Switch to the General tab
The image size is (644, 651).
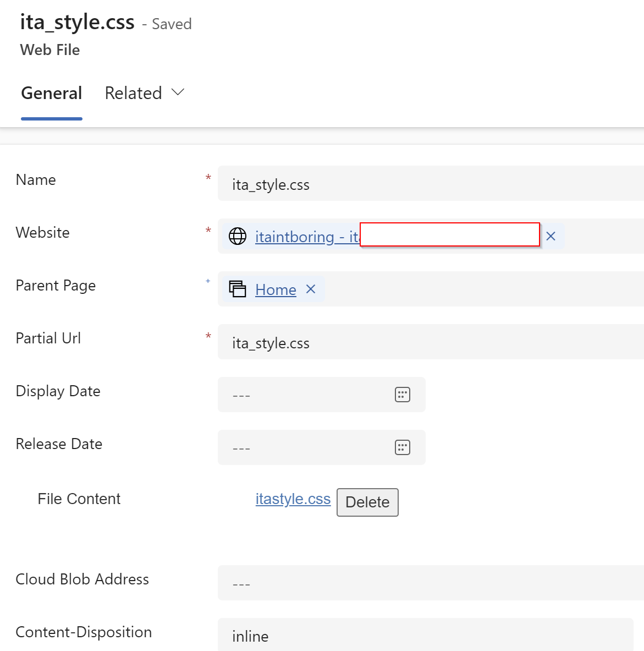tap(51, 93)
